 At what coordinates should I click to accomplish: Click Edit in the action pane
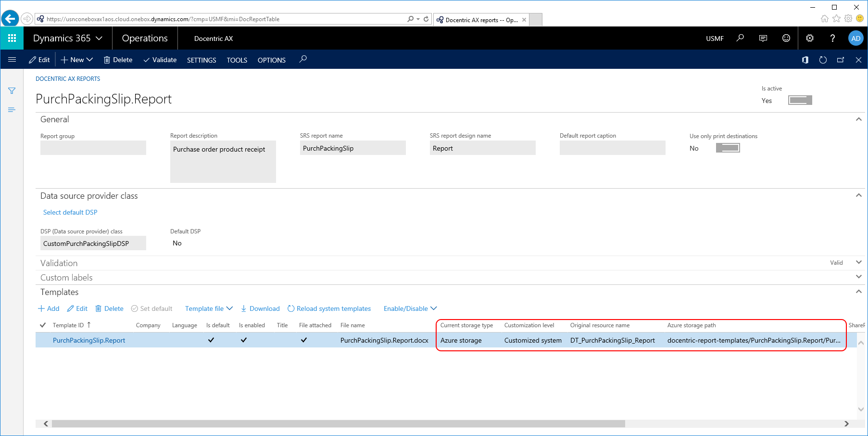pos(39,60)
